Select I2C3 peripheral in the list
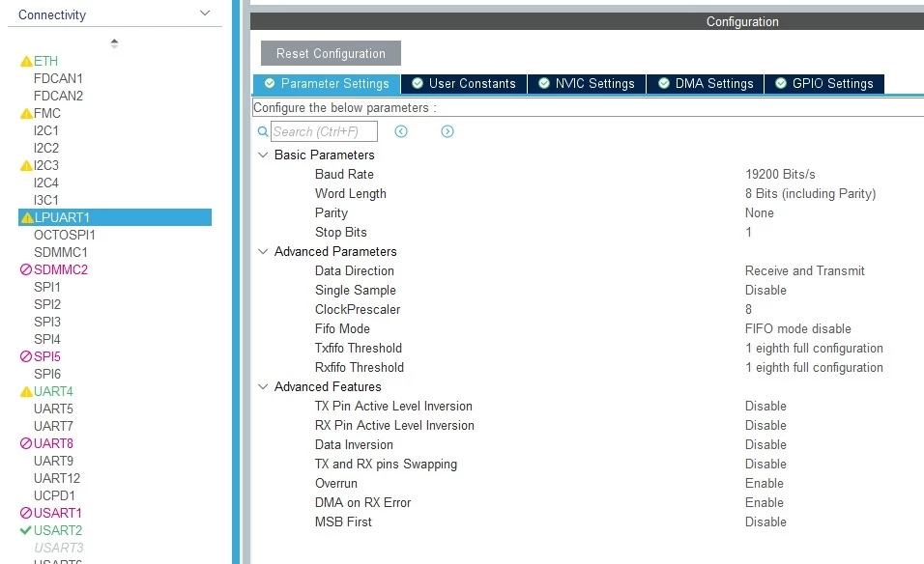 pos(46,165)
